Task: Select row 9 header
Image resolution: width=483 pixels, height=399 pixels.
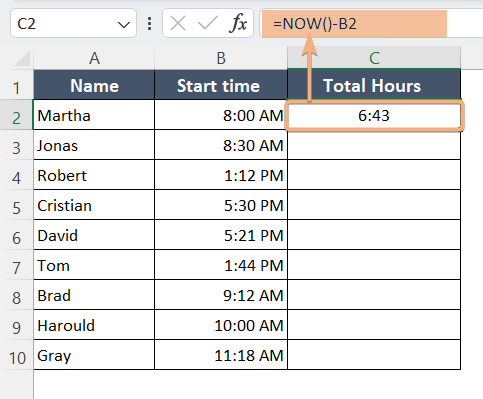Action: pyautogui.click(x=17, y=325)
